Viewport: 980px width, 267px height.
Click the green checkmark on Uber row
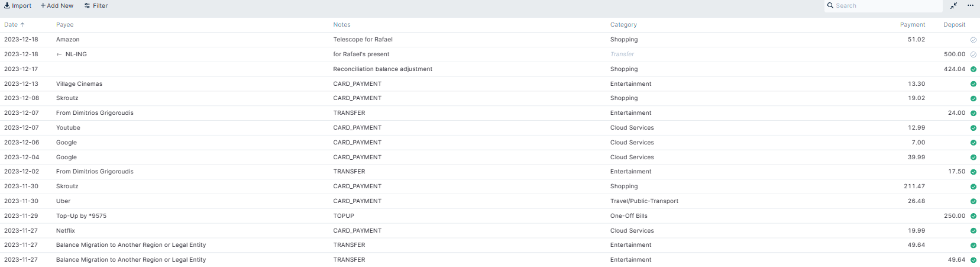coord(973,201)
